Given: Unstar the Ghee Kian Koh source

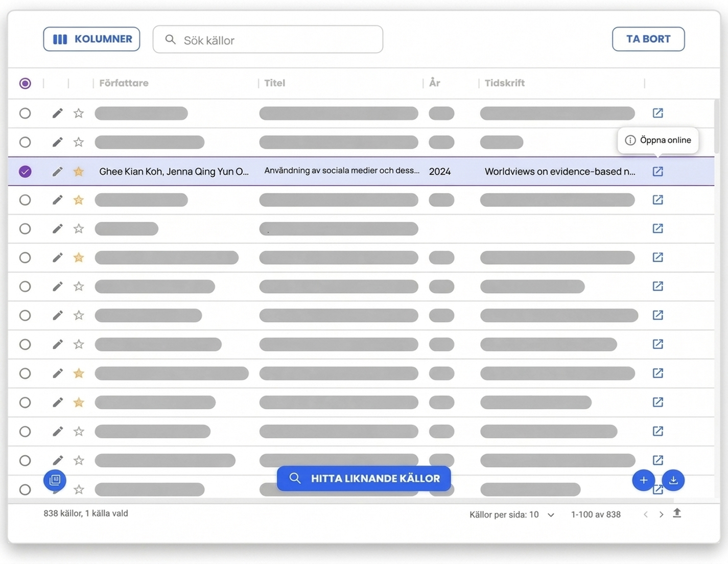Looking at the screenshot, I should coord(78,172).
